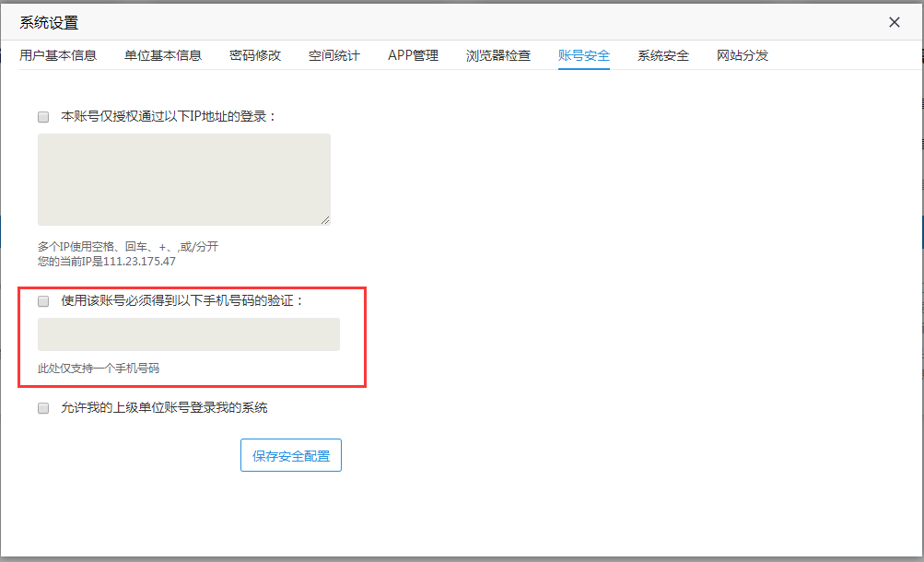Screen dimensions: 924x562
Task: Switch to the 浏览器检查 tab
Action: pyautogui.click(x=498, y=55)
